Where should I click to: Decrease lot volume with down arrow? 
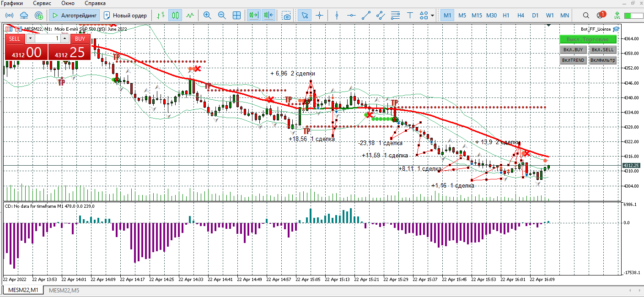pyautogui.click(x=31, y=39)
